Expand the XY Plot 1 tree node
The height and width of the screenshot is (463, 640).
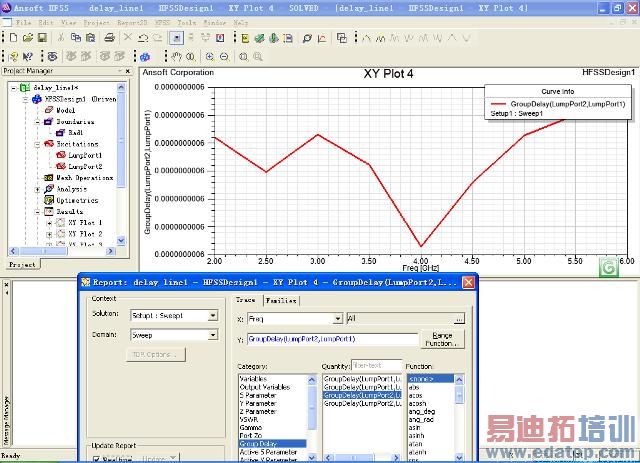(x=49, y=223)
